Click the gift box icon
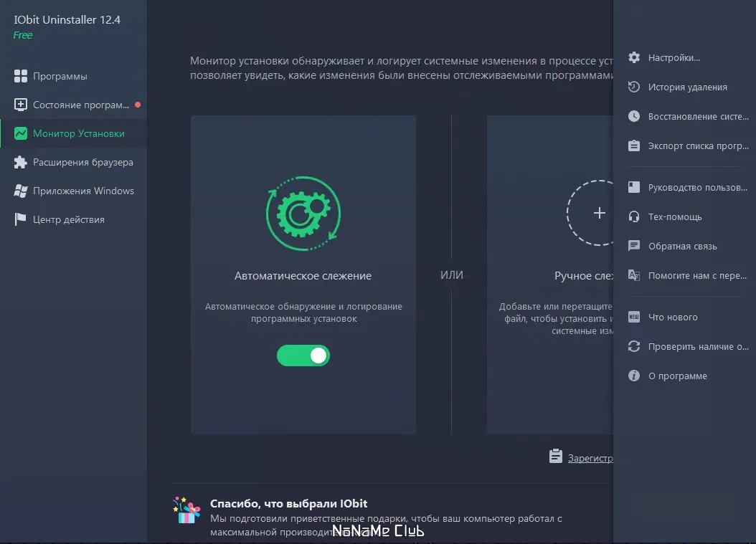 click(186, 510)
